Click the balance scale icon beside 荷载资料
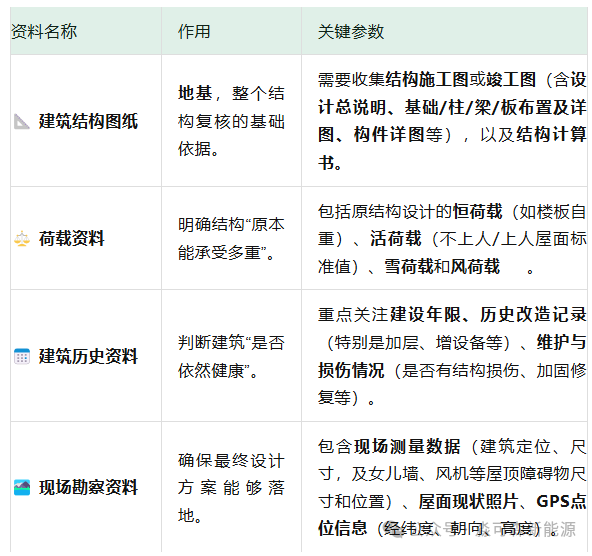 22,239
